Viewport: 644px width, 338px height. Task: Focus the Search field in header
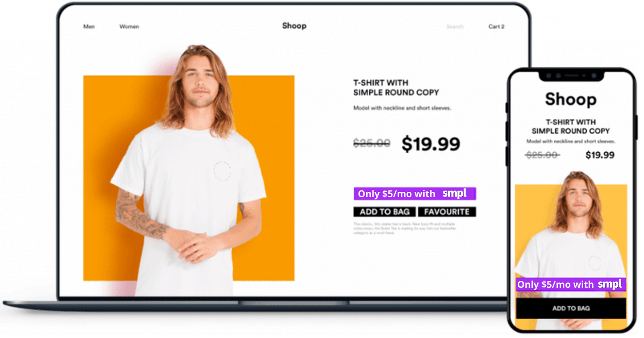point(455,27)
